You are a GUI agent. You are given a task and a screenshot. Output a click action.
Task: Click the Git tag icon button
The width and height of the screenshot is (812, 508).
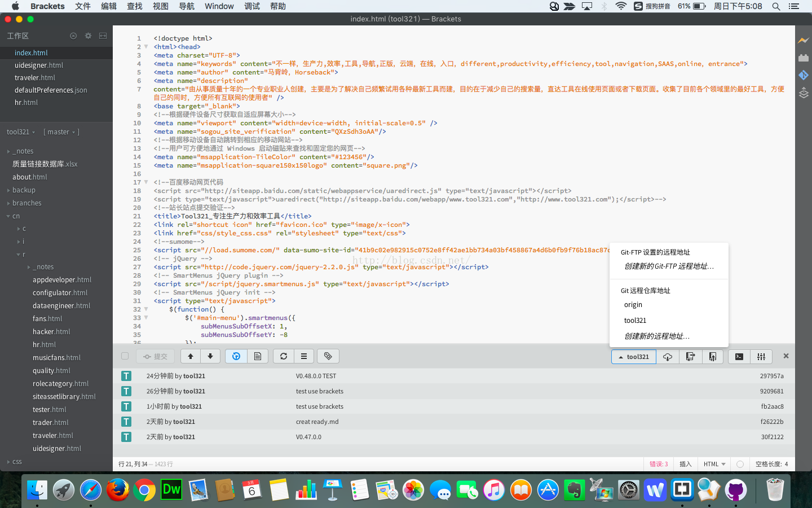point(328,356)
